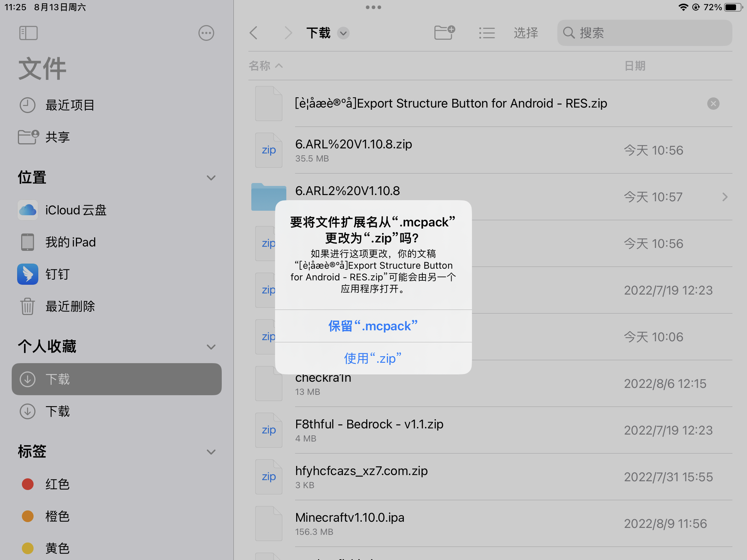
Task: Collapse the 标签 section
Action: pyautogui.click(x=211, y=452)
